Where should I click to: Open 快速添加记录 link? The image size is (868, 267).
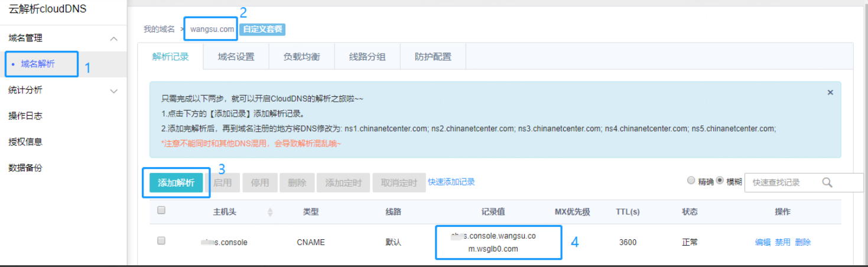tap(451, 182)
